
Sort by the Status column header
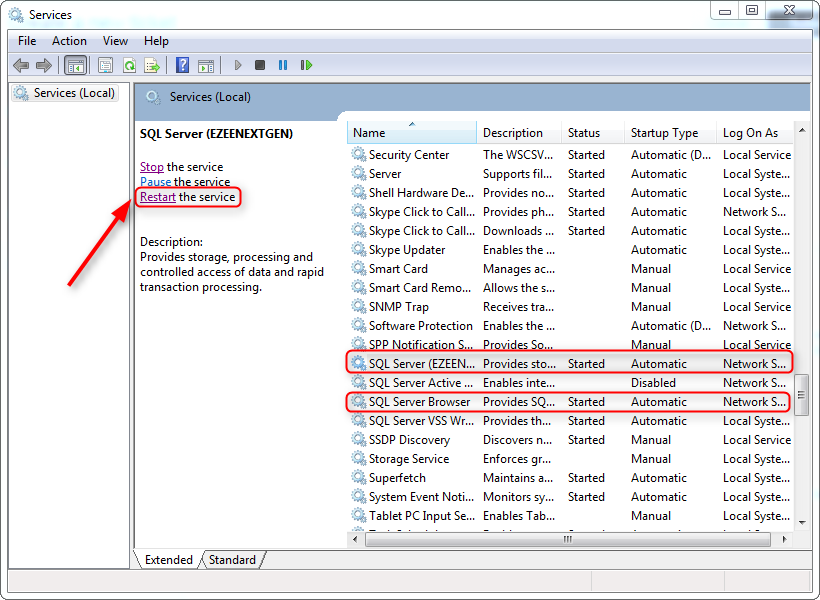point(593,133)
